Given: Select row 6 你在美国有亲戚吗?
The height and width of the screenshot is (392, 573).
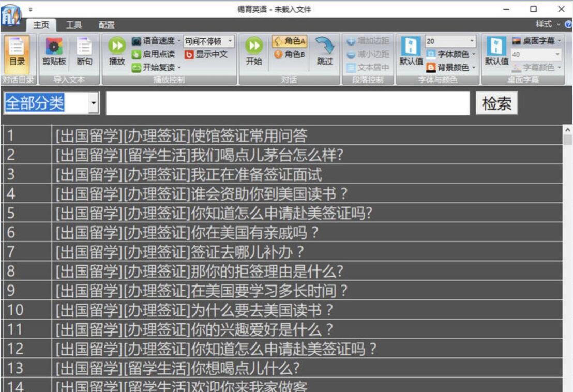Looking at the screenshot, I should click(282, 232).
